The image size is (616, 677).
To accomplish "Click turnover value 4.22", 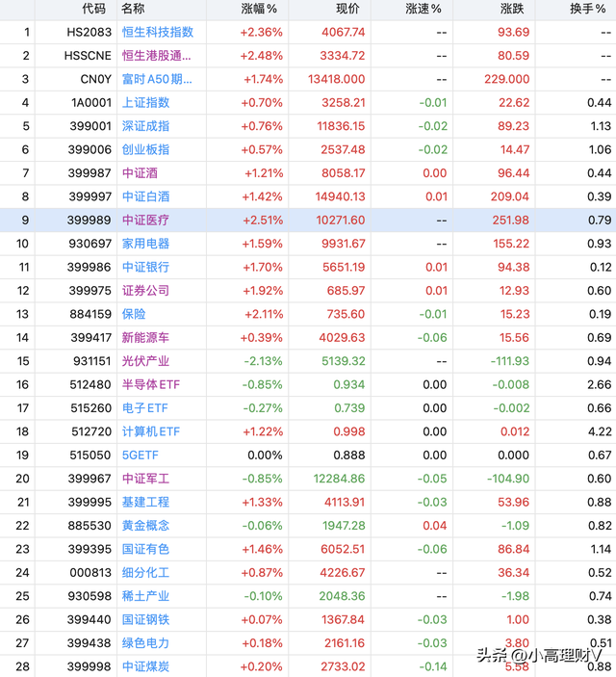I will pyautogui.click(x=600, y=431).
